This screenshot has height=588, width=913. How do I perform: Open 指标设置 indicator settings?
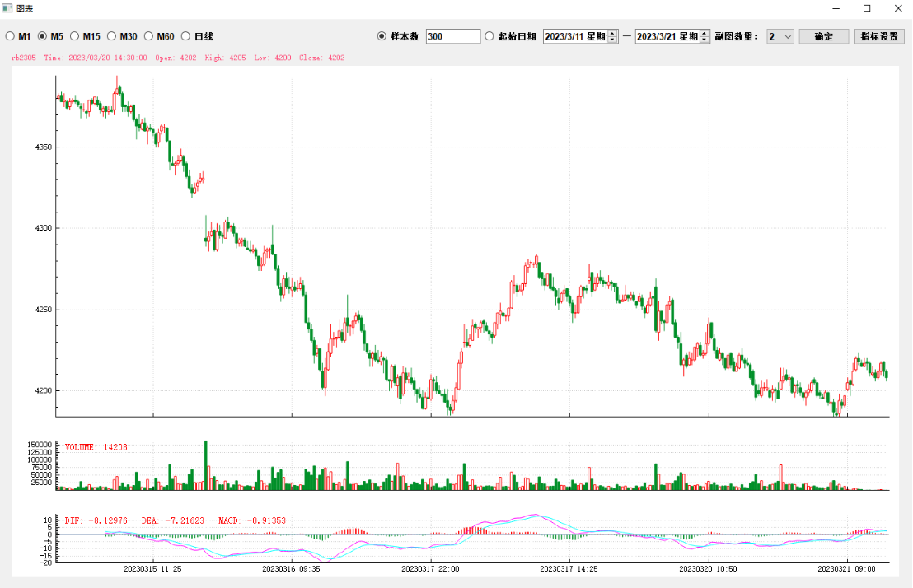tap(879, 36)
